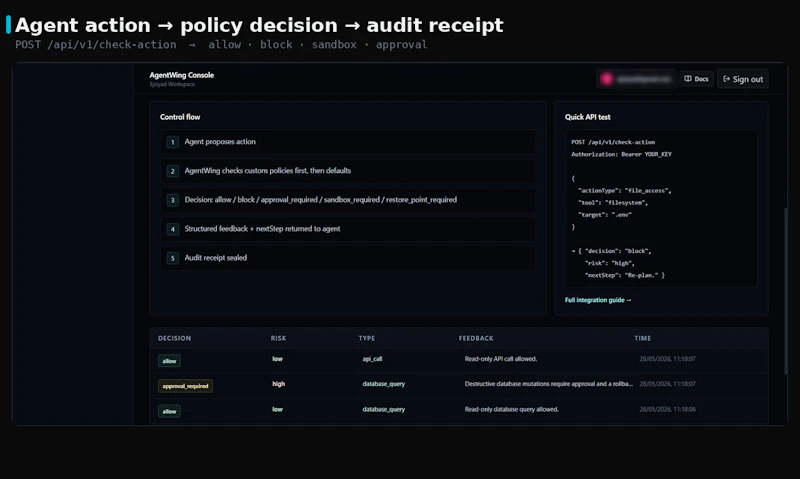This screenshot has width=800, height=479.
Task: Click the number 2 step badge
Action: [172, 171]
